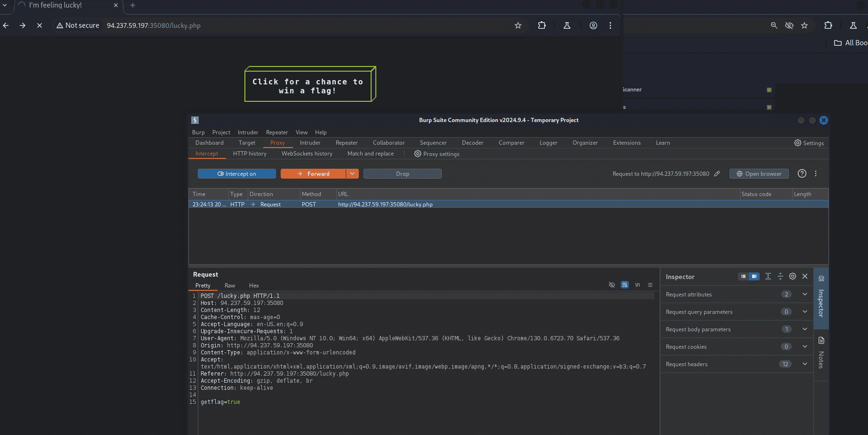Open the Project menu

click(x=221, y=132)
